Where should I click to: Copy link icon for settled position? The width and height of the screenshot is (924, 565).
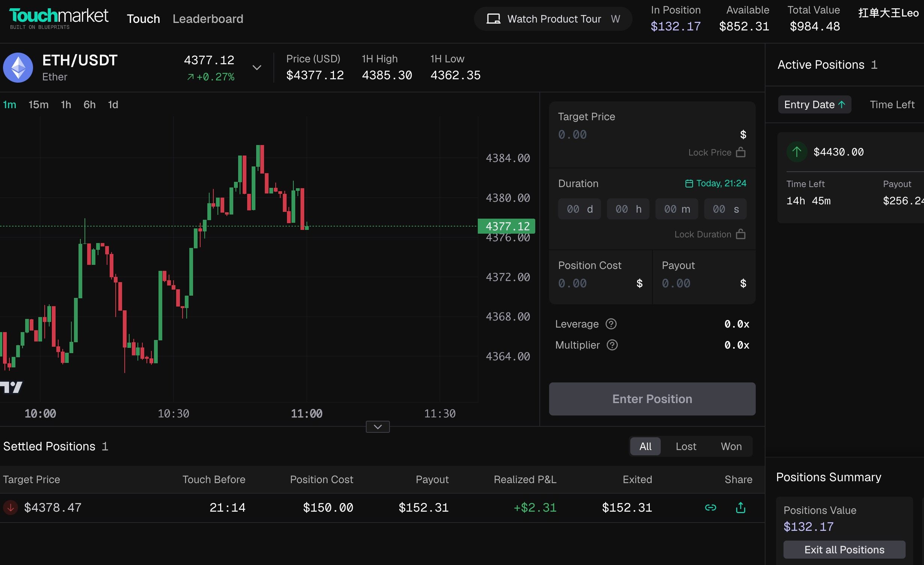coord(710,508)
